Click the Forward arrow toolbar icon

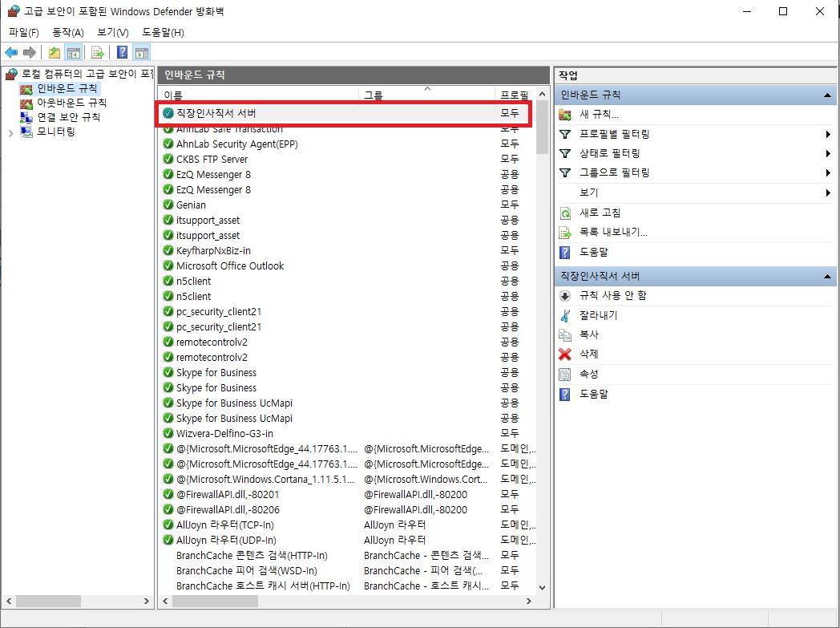click(30, 52)
